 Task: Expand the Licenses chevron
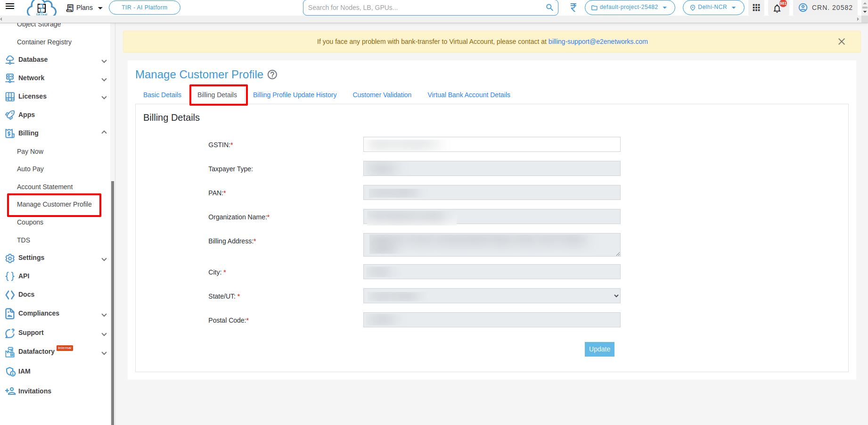click(104, 97)
